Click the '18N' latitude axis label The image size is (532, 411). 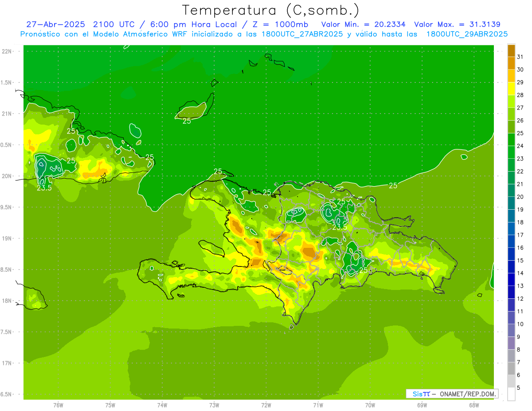pyautogui.click(x=7, y=301)
